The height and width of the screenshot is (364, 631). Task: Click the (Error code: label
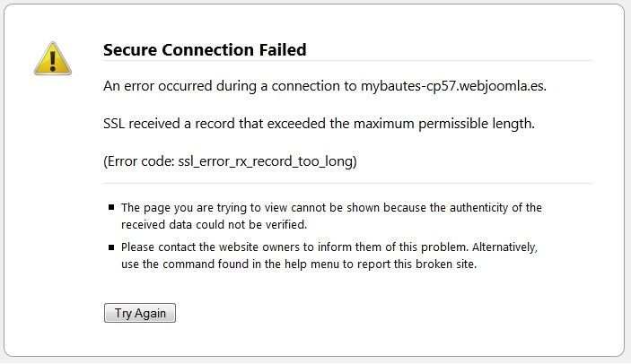pos(139,161)
